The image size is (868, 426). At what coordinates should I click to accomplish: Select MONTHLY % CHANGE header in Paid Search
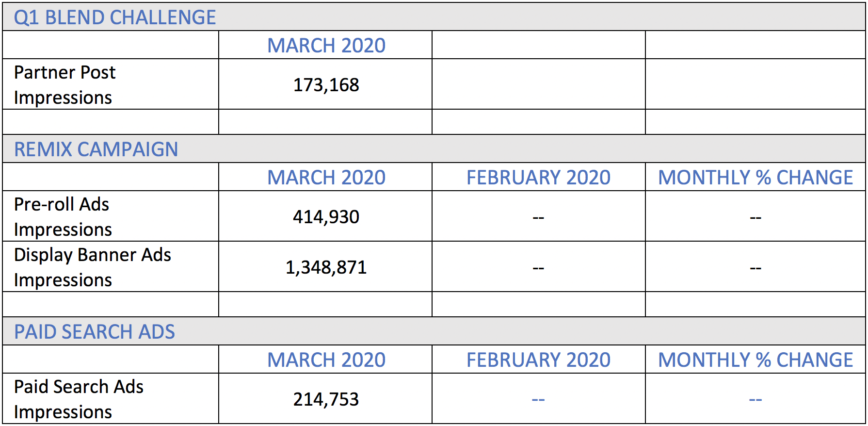tap(755, 360)
